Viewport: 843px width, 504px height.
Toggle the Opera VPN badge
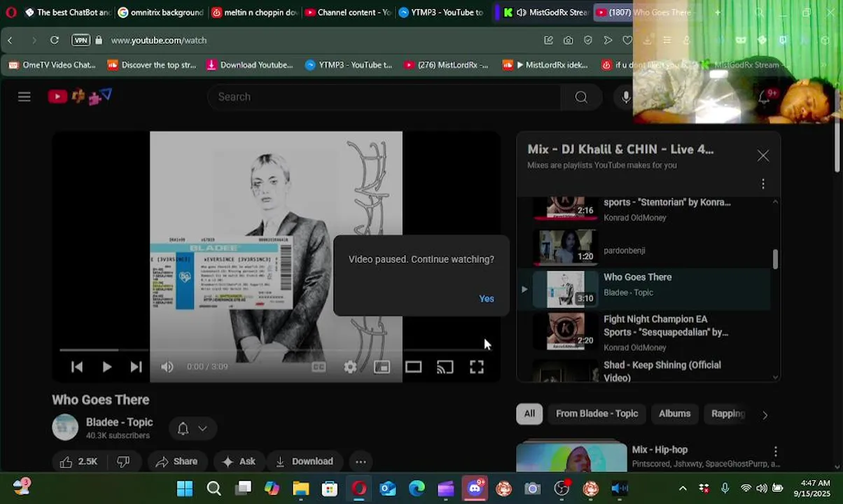81,41
